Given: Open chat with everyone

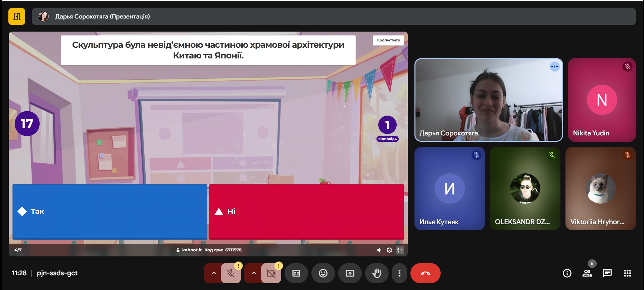Looking at the screenshot, I should click(607, 273).
